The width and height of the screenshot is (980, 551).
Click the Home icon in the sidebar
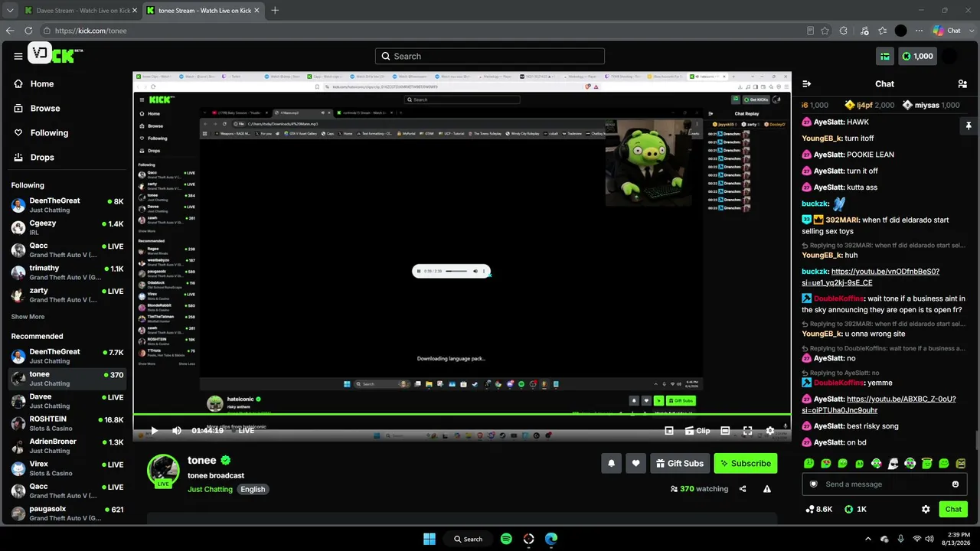(18, 84)
